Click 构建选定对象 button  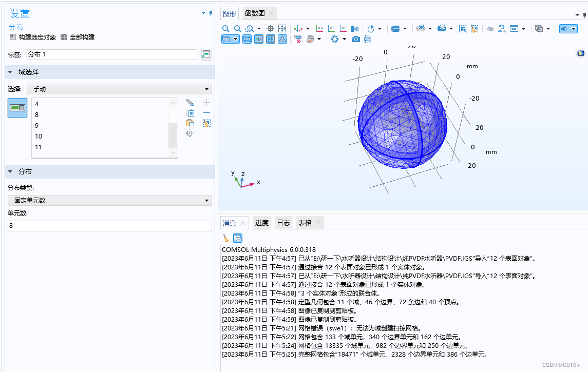coord(33,37)
